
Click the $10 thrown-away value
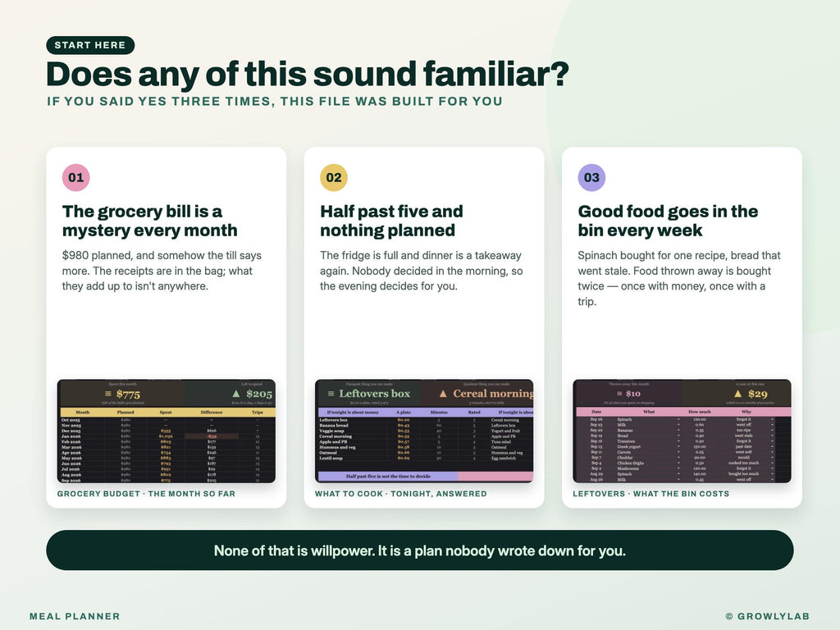pyautogui.click(x=633, y=394)
